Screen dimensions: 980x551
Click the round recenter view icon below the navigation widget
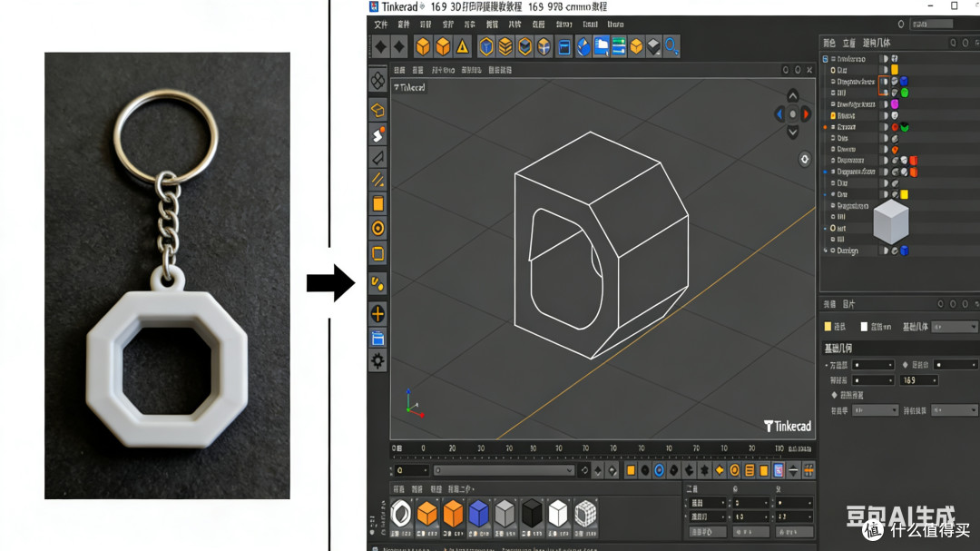804,160
